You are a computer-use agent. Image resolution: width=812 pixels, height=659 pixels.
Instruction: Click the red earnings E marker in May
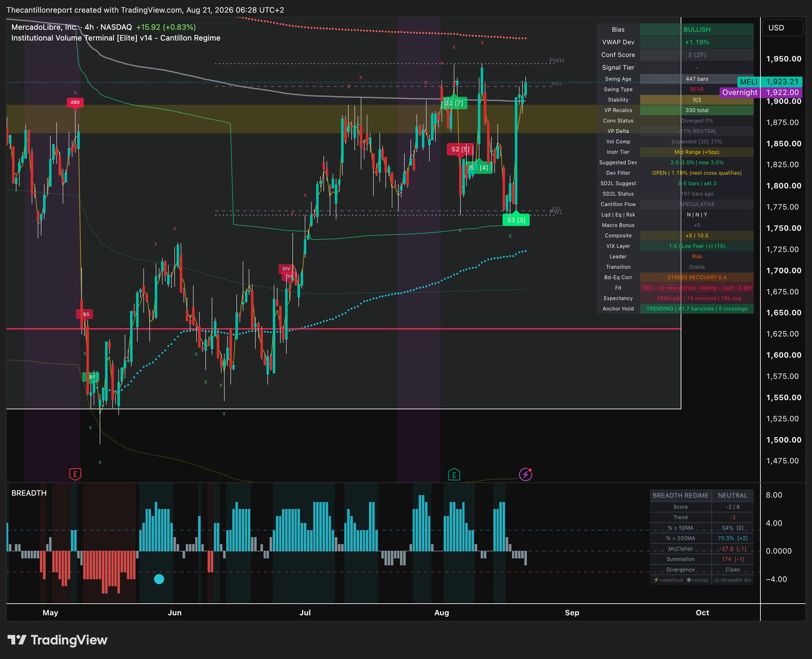[x=75, y=475]
